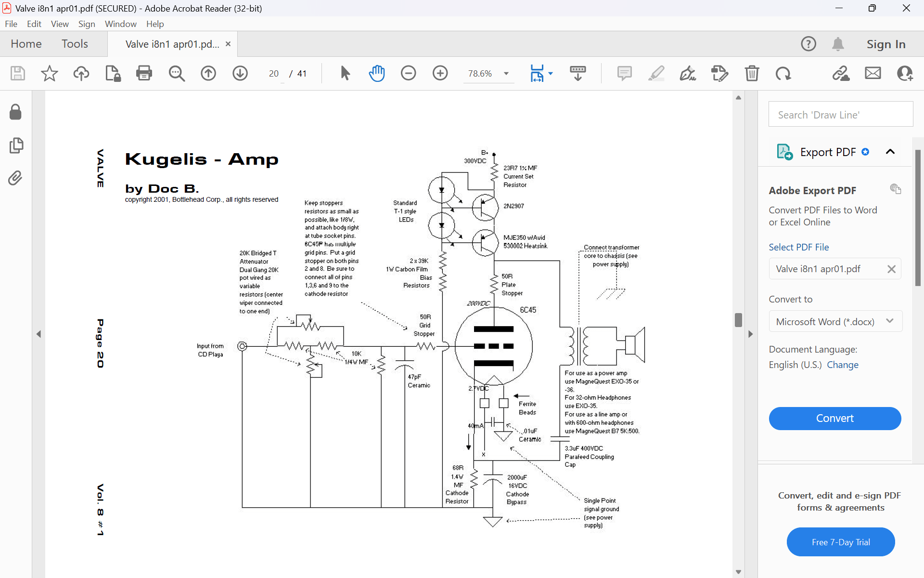Open the Edit menu
This screenshot has height=578, width=924.
click(x=34, y=24)
